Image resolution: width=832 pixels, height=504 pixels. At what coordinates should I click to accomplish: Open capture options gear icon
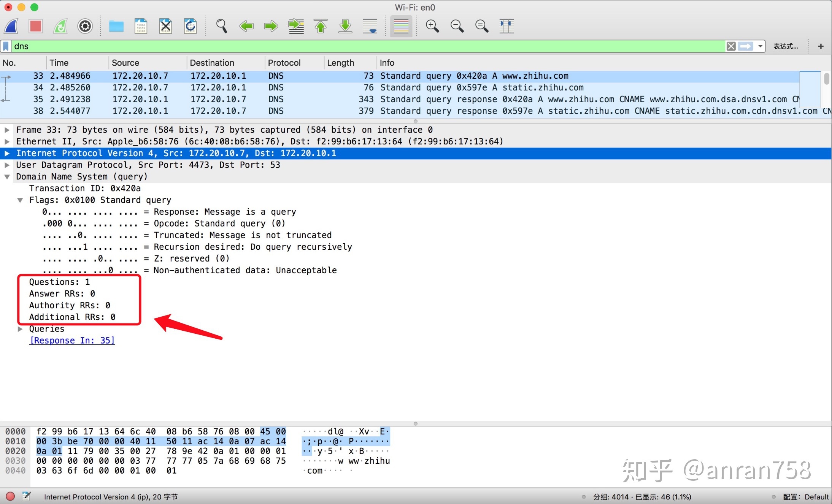coord(85,26)
